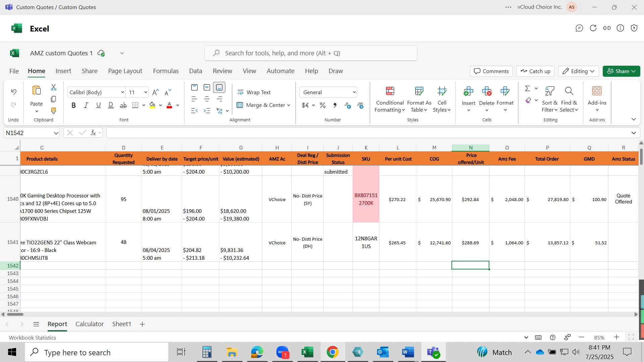Image resolution: width=644 pixels, height=362 pixels.
Task: Click the Undo icon
Action: 14,92
